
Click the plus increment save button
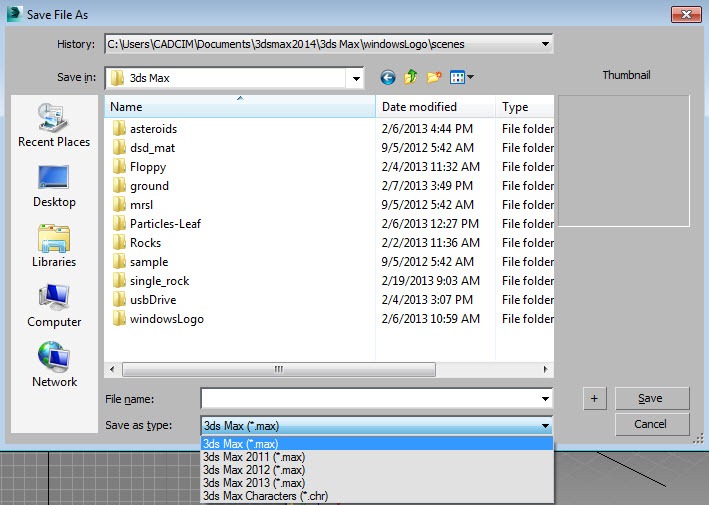594,398
